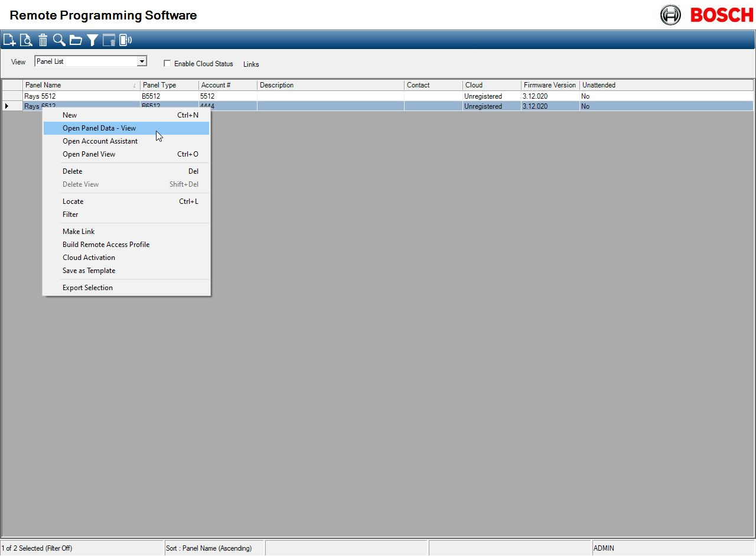Select Export Selection menu entry

pos(87,288)
